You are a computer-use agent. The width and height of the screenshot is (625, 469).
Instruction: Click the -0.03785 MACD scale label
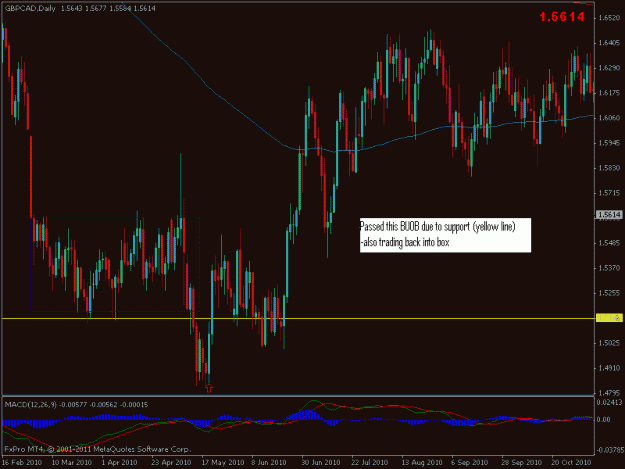610,450
